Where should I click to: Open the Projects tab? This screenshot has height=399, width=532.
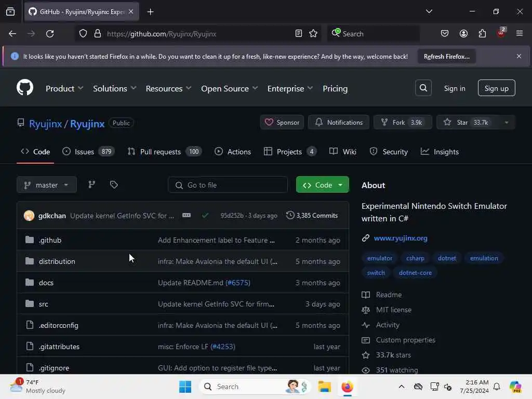coord(290,152)
